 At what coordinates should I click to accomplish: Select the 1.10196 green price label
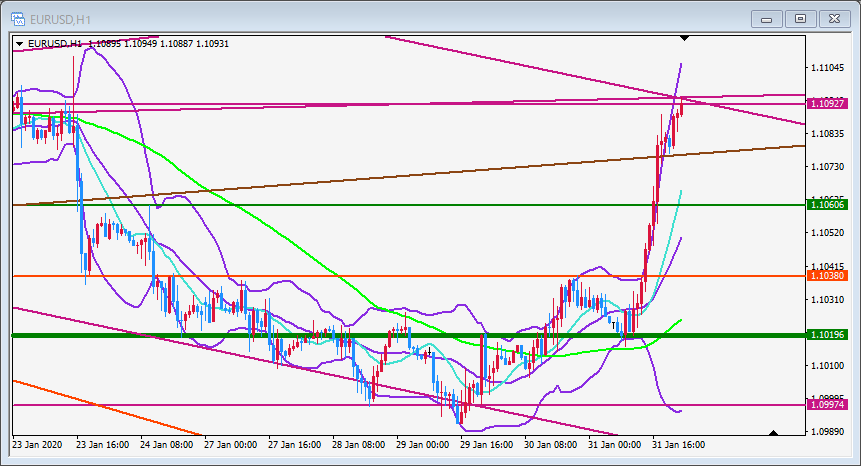[x=827, y=334]
